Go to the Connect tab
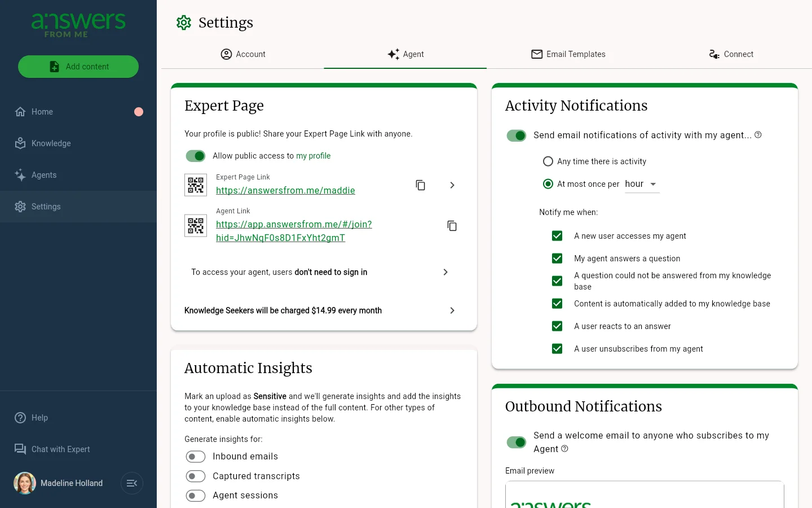 (x=731, y=54)
